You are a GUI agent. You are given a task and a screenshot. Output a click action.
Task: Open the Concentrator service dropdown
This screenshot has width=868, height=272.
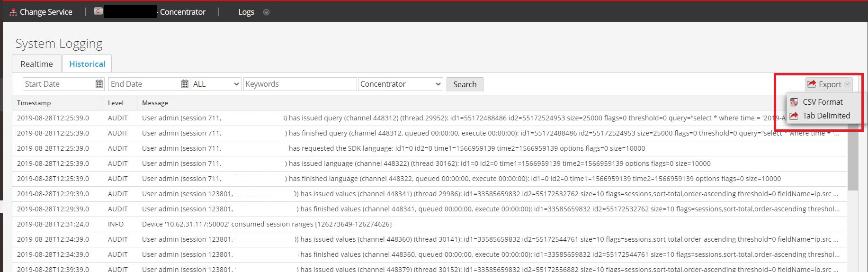401,84
